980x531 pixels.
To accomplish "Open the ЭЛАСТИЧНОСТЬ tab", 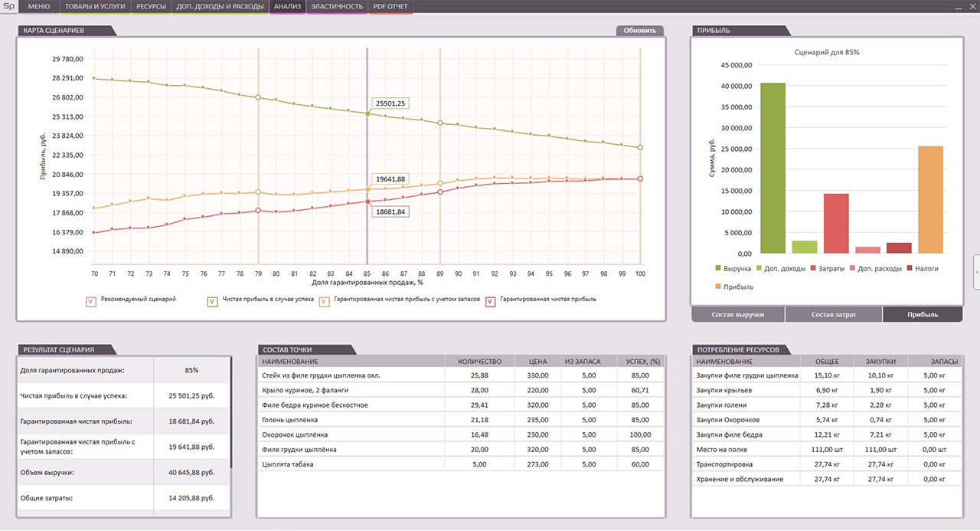I will [337, 6].
